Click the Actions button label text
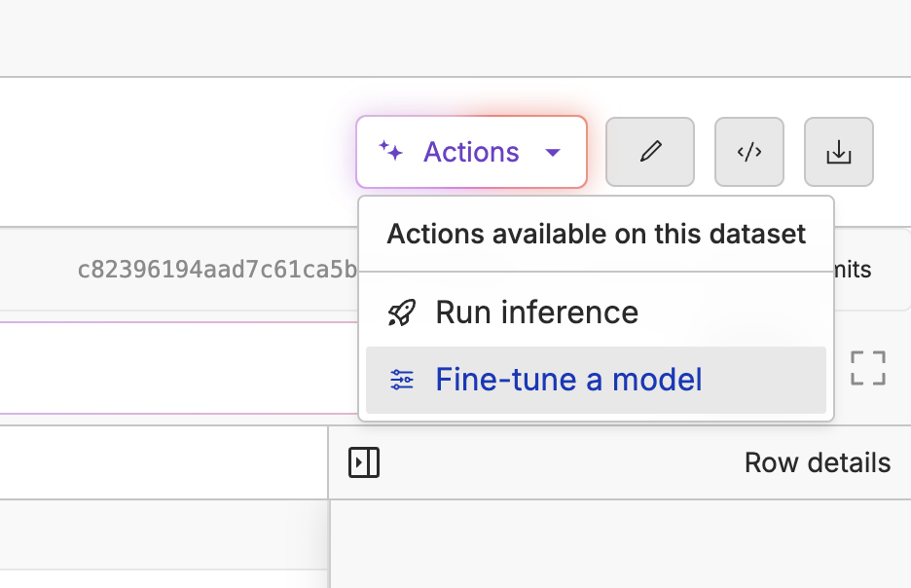Image resolution: width=911 pixels, height=588 pixels. 471,152
